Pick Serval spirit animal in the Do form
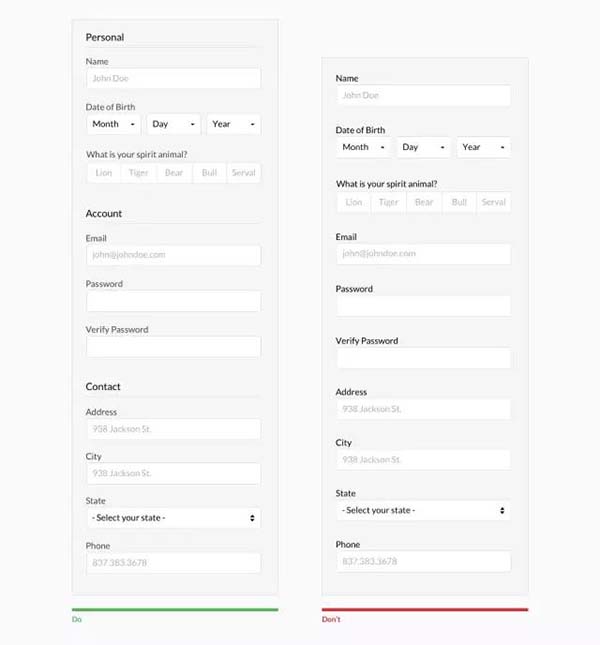 click(243, 173)
